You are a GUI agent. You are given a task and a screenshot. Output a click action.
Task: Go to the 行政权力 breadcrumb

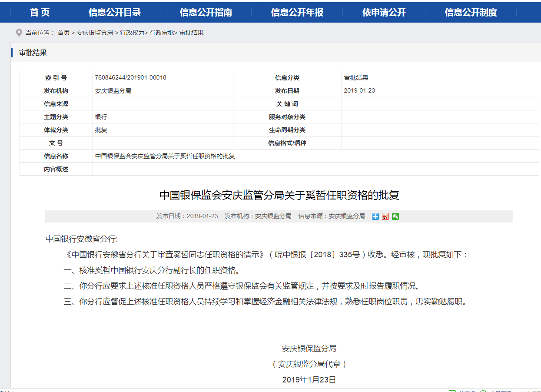click(132, 33)
